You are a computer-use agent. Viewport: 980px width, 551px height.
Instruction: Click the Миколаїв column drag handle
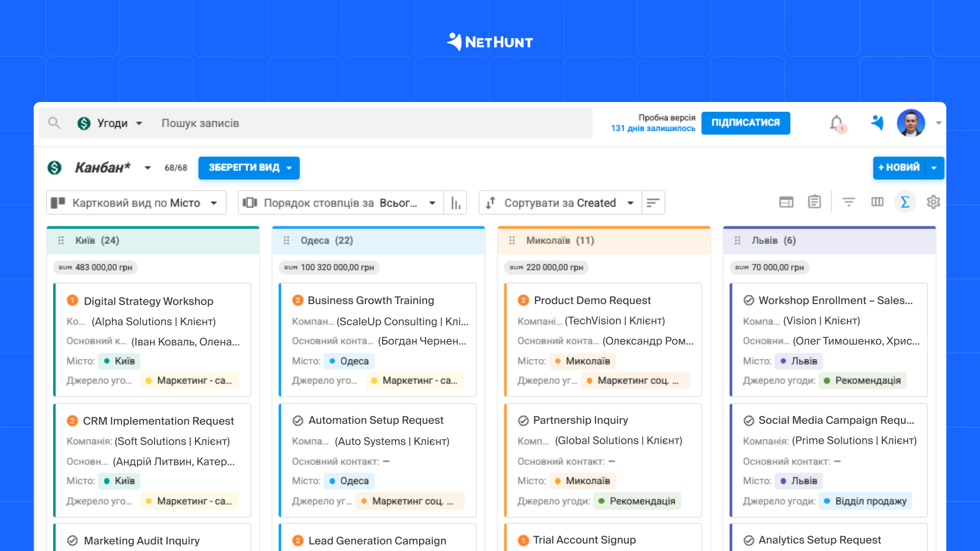pos(512,240)
